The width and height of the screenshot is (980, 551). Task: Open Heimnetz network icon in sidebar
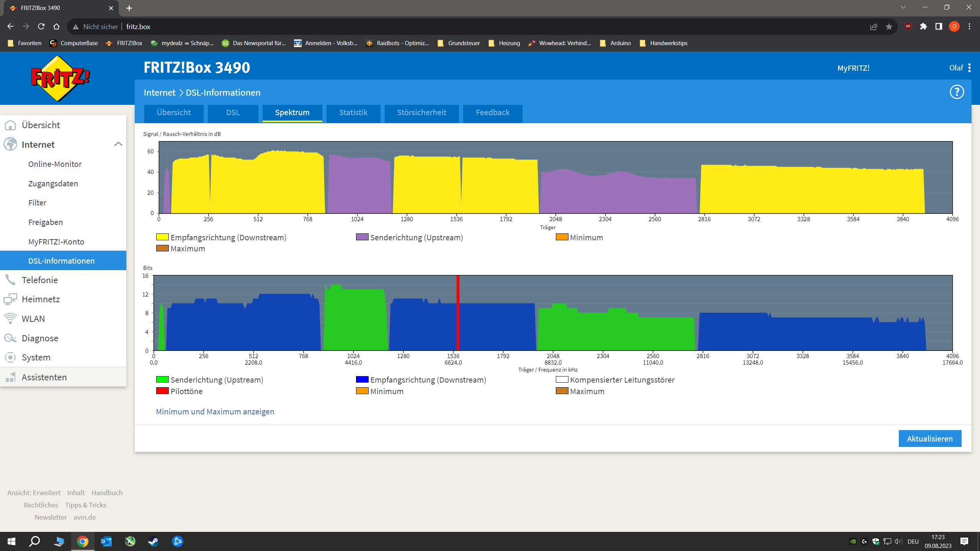tap(10, 299)
